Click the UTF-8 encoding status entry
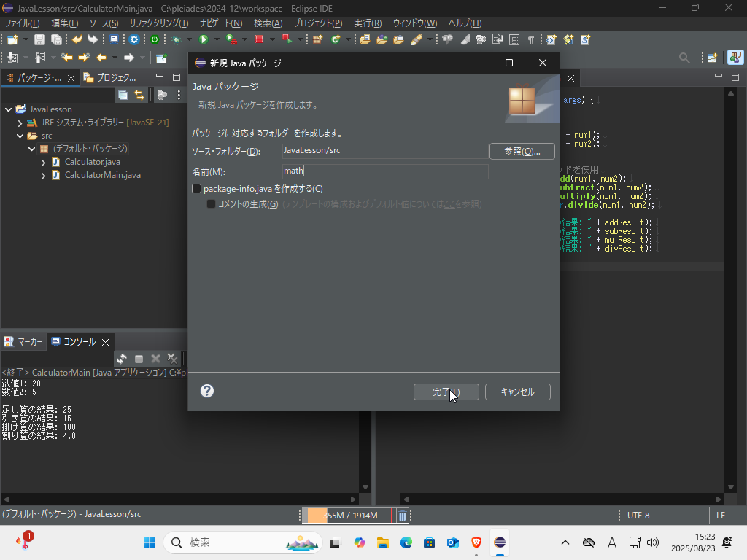The height and width of the screenshot is (560, 747). pos(638,516)
